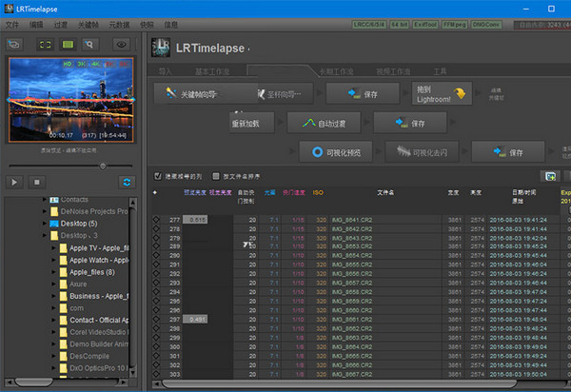Click keyframe diamond for row 277
The height and width of the screenshot is (392, 571).
[x=156, y=220]
